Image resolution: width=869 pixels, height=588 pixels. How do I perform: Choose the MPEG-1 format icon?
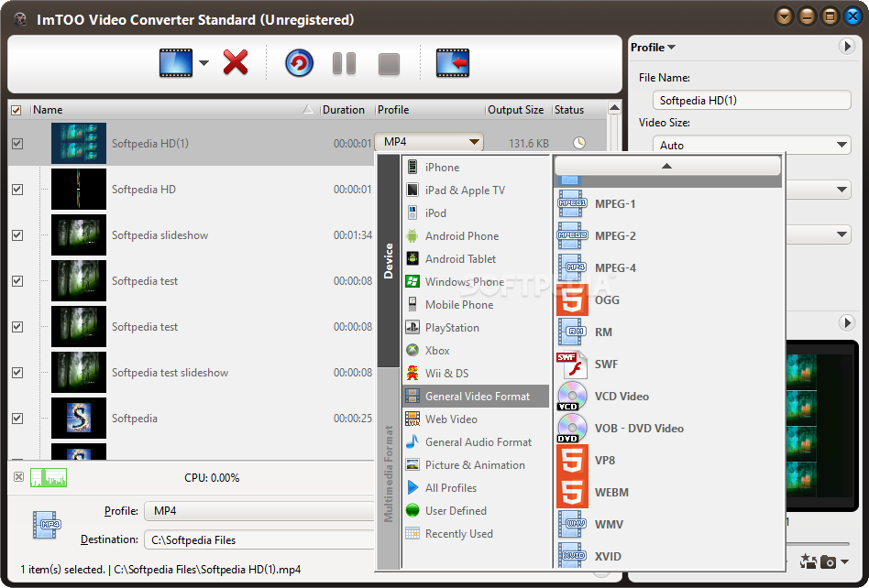(572, 203)
